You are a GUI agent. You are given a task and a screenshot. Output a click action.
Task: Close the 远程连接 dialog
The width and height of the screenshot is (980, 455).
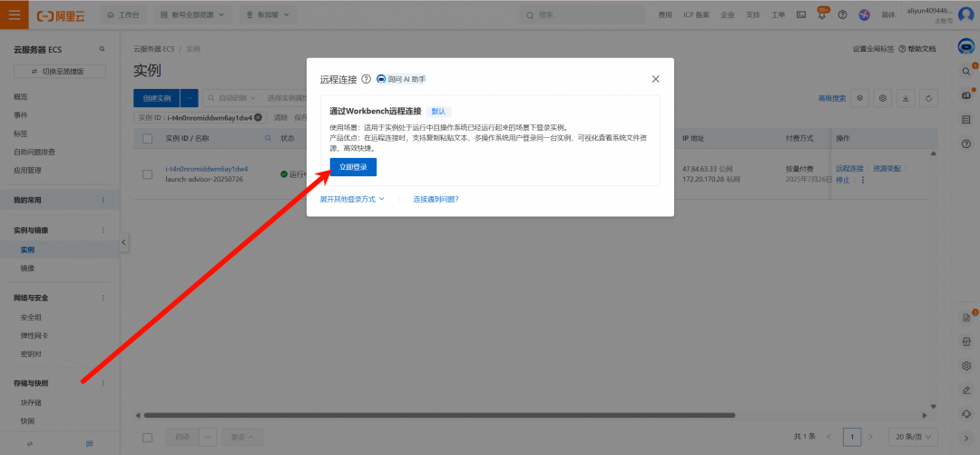656,79
